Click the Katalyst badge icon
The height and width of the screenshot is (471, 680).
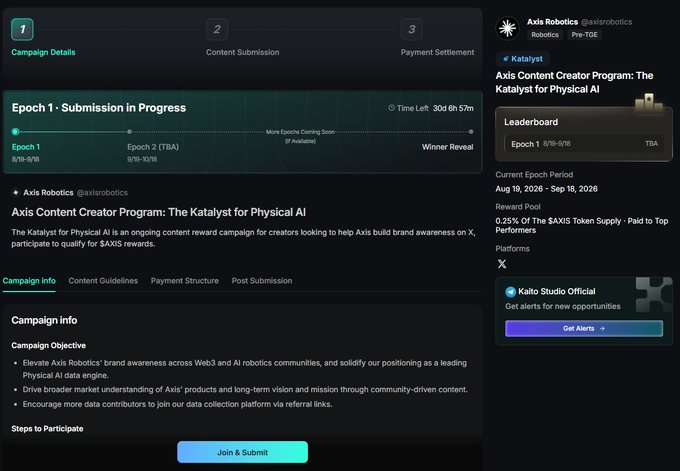click(506, 59)
